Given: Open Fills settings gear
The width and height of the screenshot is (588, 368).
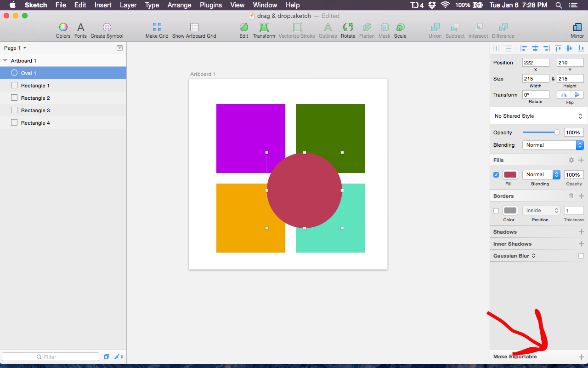Looking at the screenshot, I should [x=571, y=160].
